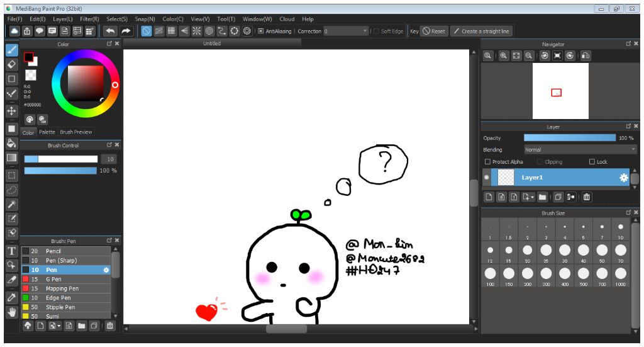644x347 pixels.
Task: Add a new folder layer
Action: click(543, 197)
